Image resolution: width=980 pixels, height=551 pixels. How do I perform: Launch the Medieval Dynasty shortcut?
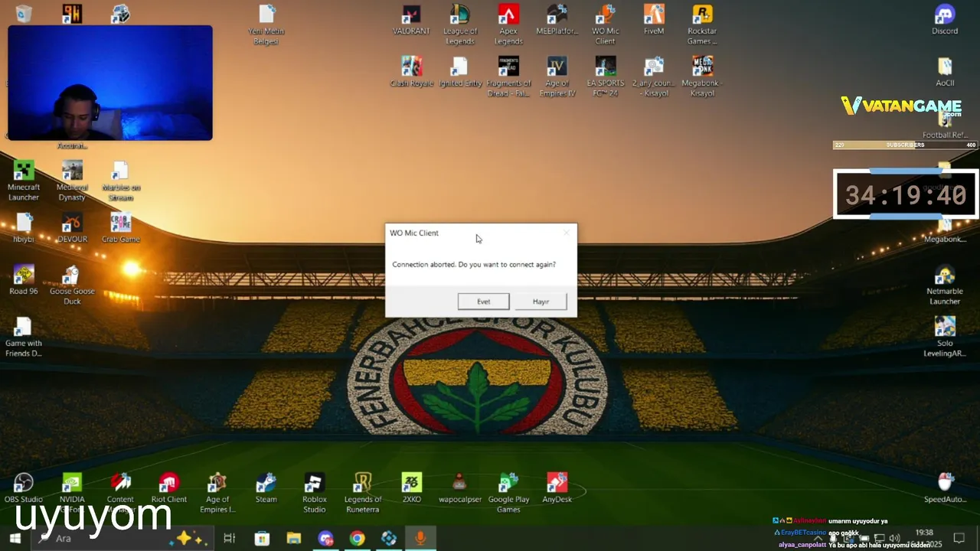point(72,181)
